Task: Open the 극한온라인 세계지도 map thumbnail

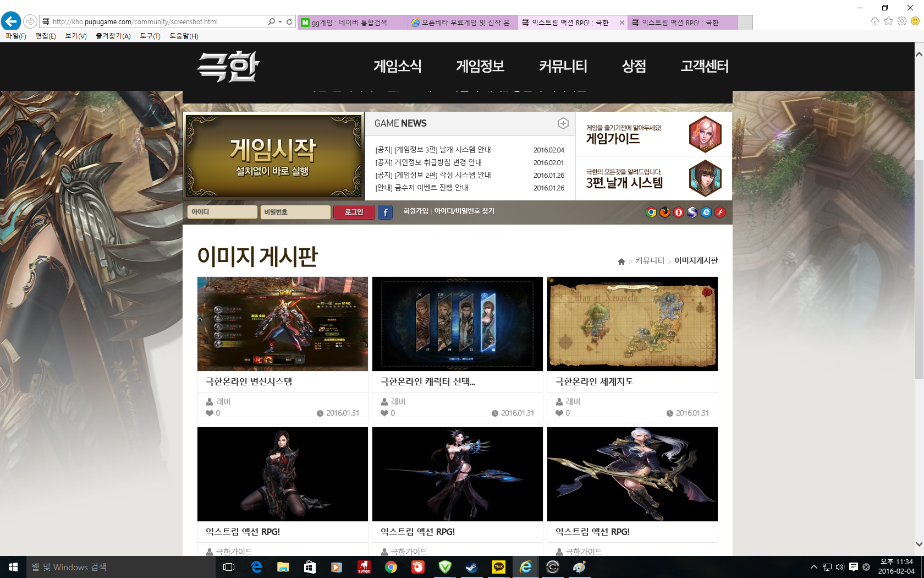Action: tap(632, 324)
